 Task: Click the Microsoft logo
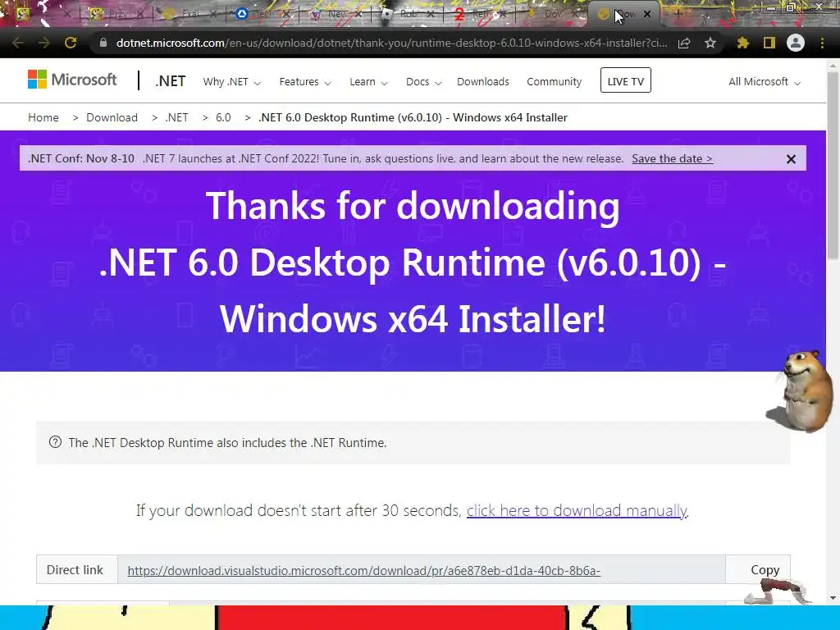(72, 80)
